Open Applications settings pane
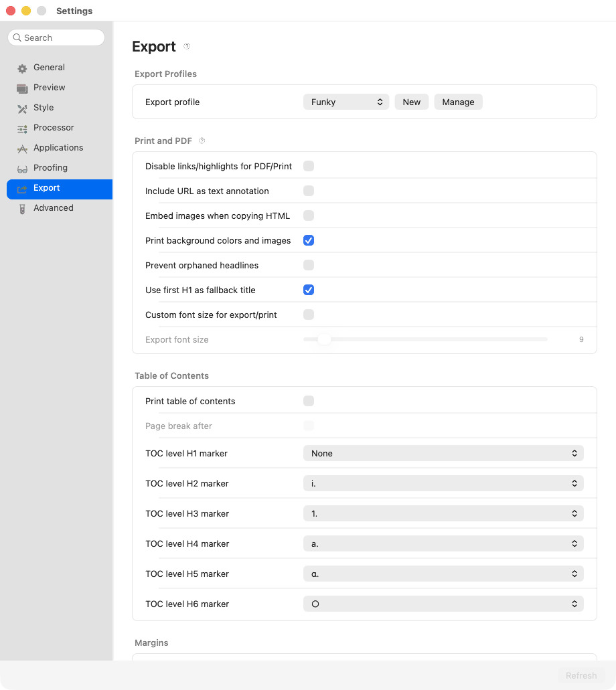 click(x=60, y=148)
